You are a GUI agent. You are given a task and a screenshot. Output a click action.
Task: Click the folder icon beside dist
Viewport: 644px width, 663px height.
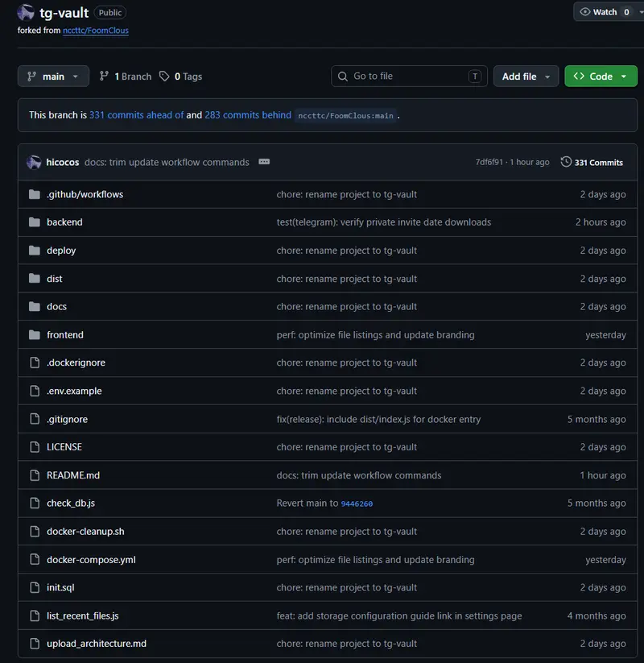point(35,279)
